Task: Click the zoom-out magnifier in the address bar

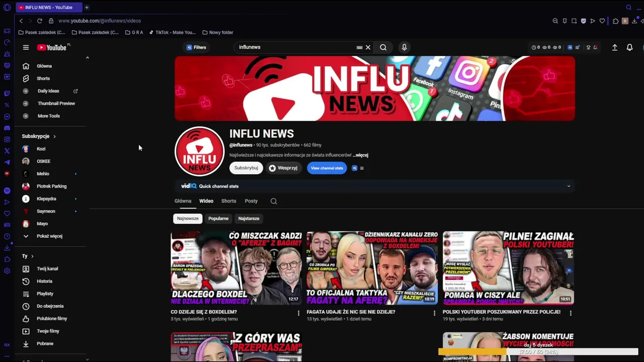Action: (555, 21)
